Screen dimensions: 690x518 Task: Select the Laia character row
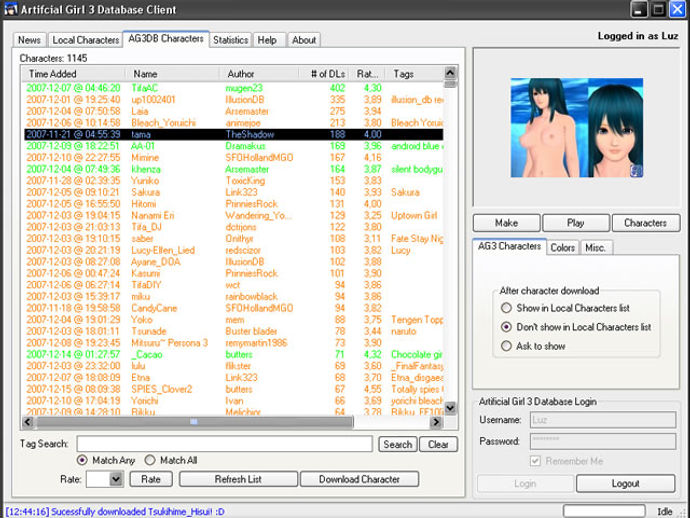point(233,111)
